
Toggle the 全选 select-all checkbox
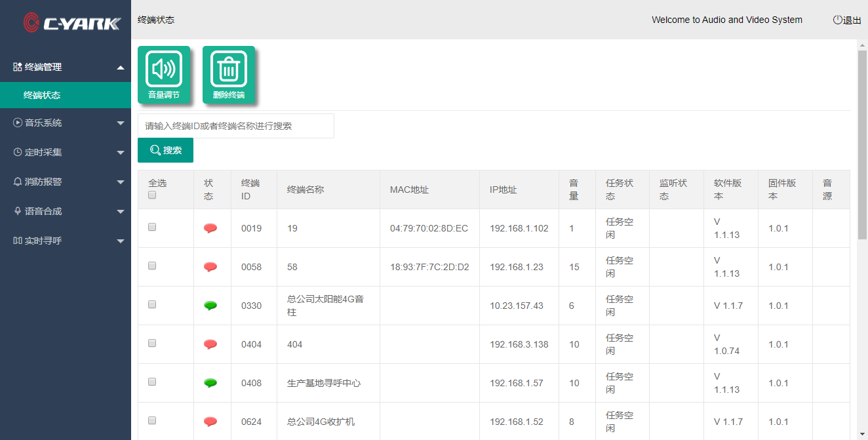point(152,195)
